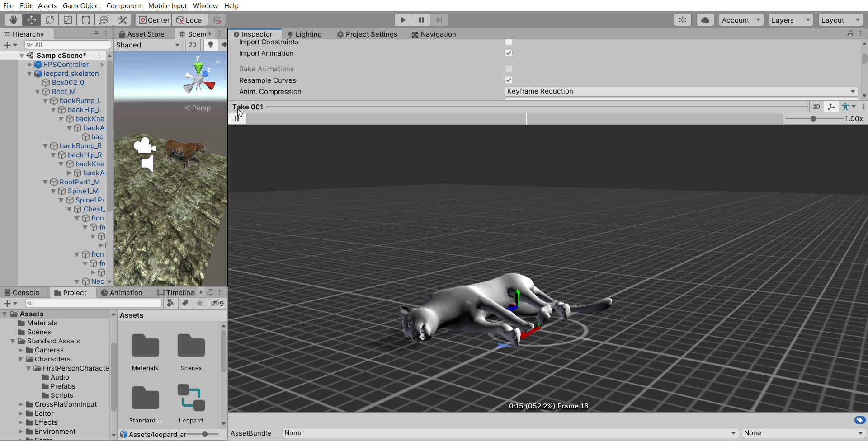Select the Rotate tool

(x=50, y=20)
